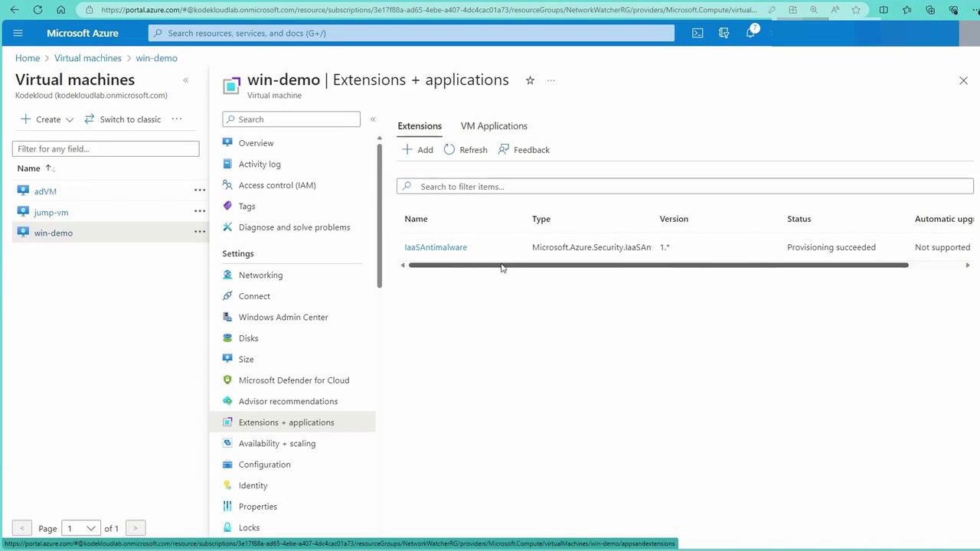Switch to the Extensions tab
980x551 pixels.
click(420, 126)
